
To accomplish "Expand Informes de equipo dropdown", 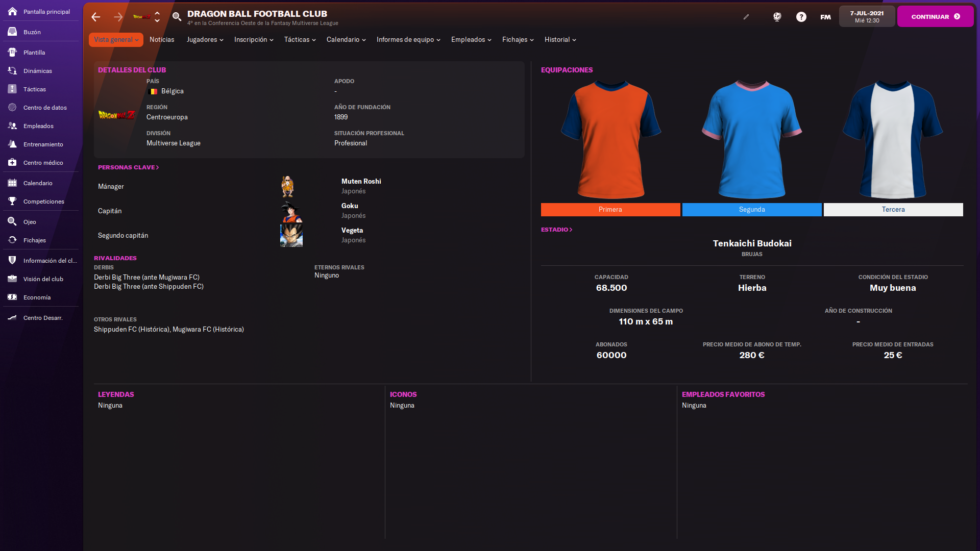I will click(408, 40).
